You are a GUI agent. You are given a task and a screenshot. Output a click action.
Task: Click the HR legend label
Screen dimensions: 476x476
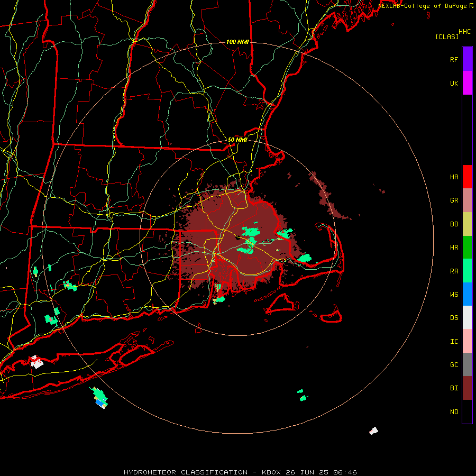tap(454, 248)
